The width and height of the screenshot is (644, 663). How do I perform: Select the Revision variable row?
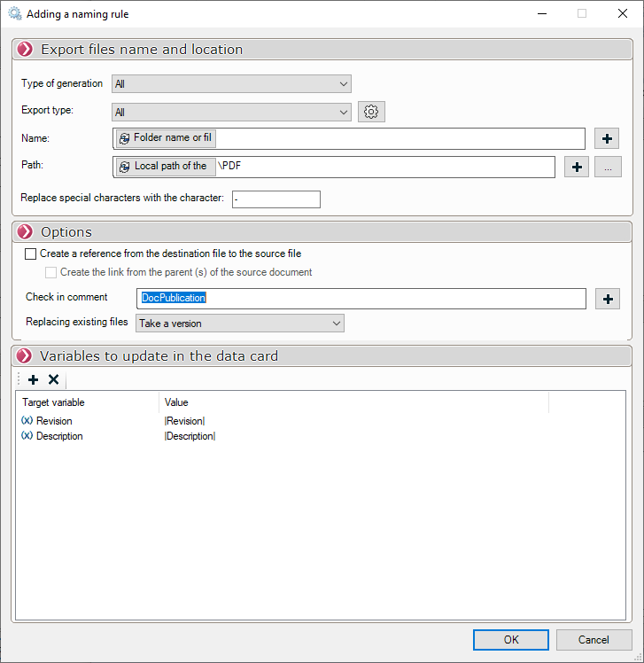click(54, 421)
